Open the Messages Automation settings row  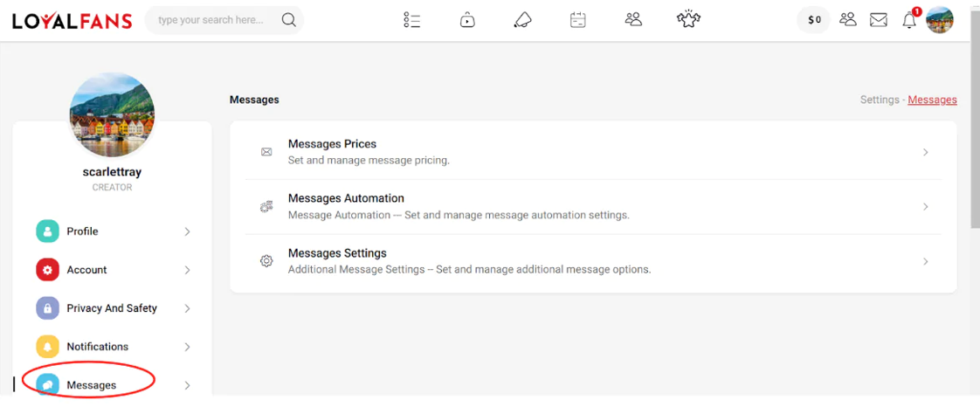594,206
